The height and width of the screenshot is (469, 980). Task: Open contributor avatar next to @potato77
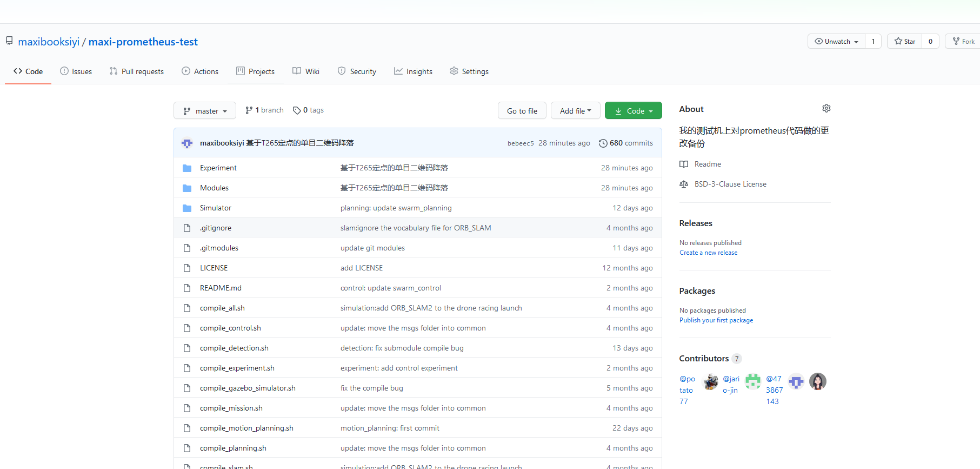(x=710, y=381)
